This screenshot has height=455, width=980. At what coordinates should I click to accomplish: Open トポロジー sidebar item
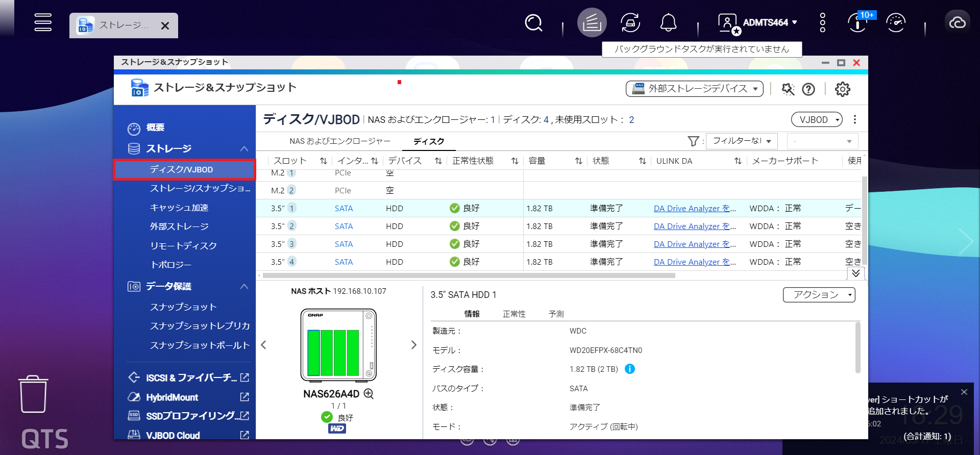(x=170, y=265)
